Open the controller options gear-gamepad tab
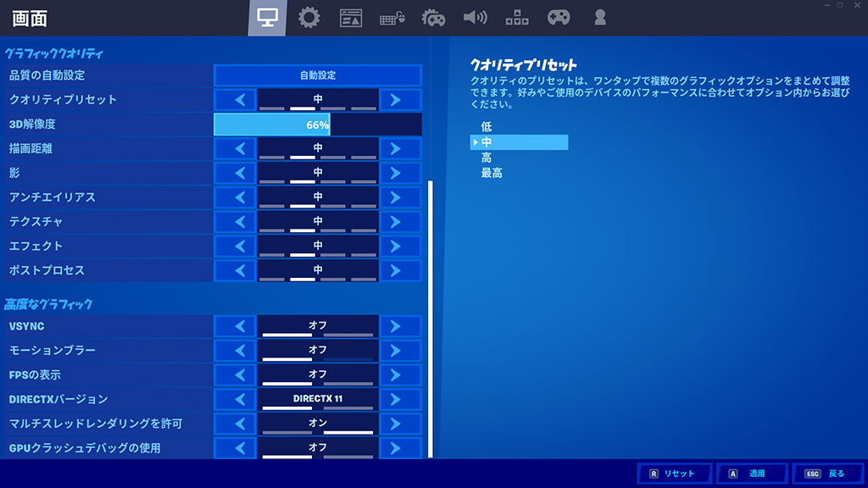 [x=433, y=19]
